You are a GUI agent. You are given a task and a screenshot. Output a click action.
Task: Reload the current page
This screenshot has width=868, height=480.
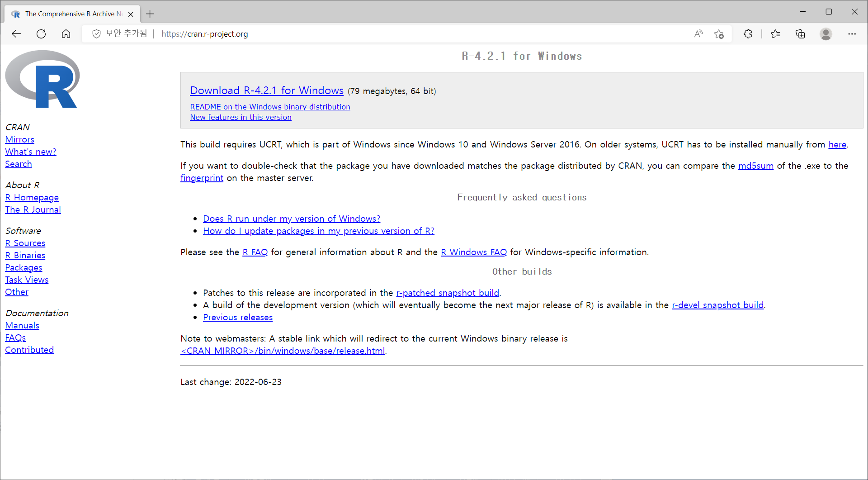tap(41, 34)
